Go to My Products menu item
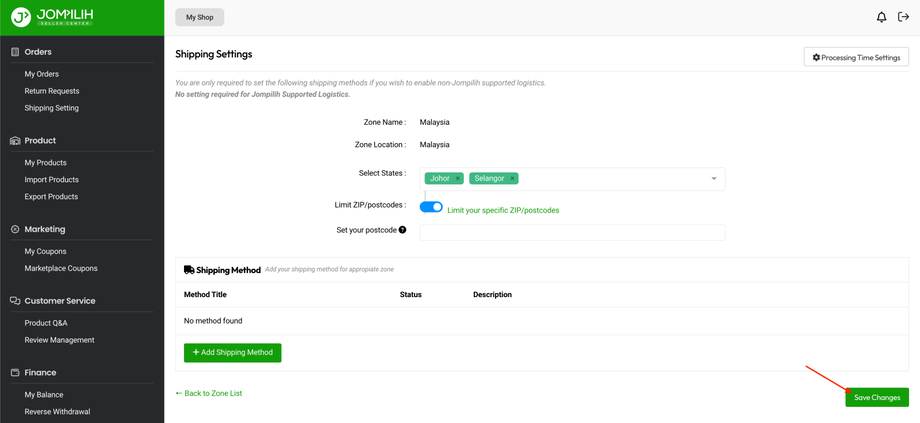This screenshot has height=423, width=920. [46, 163]
